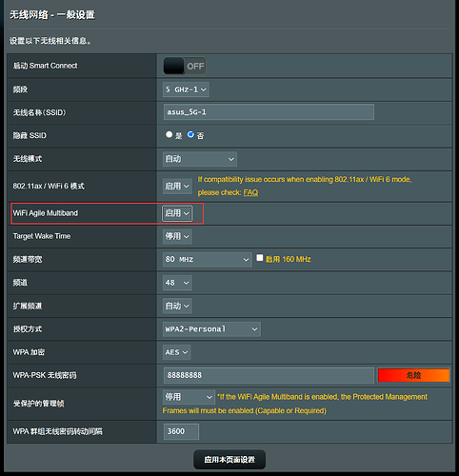Open the 扩展频道 dropdown
This screenshot has width=459, height=476.
pos(177,306)
